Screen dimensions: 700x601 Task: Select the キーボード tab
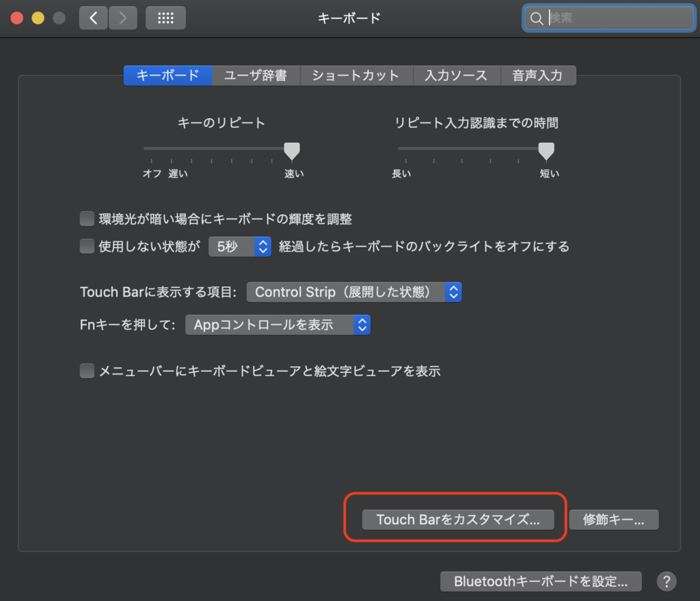click(x=168, y=75)
